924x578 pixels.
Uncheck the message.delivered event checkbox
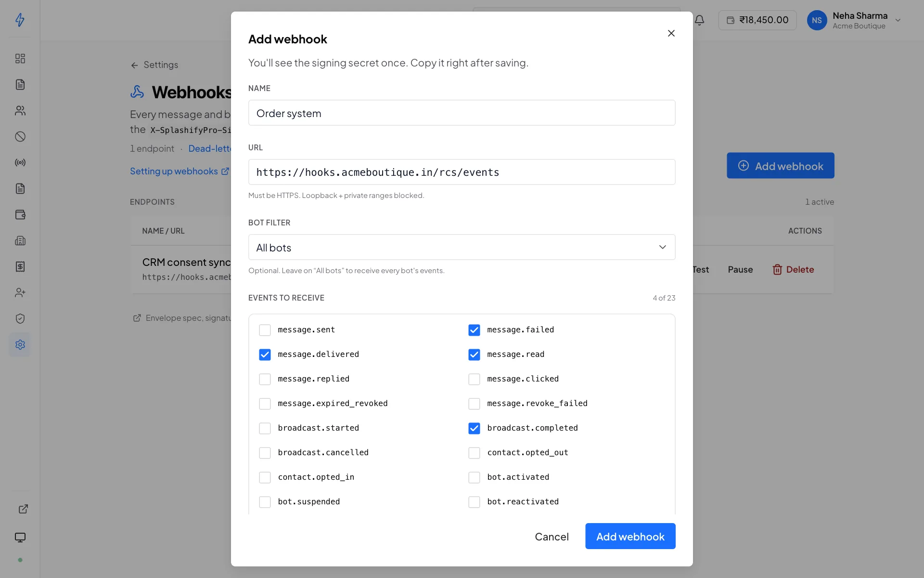coord(265,355)
